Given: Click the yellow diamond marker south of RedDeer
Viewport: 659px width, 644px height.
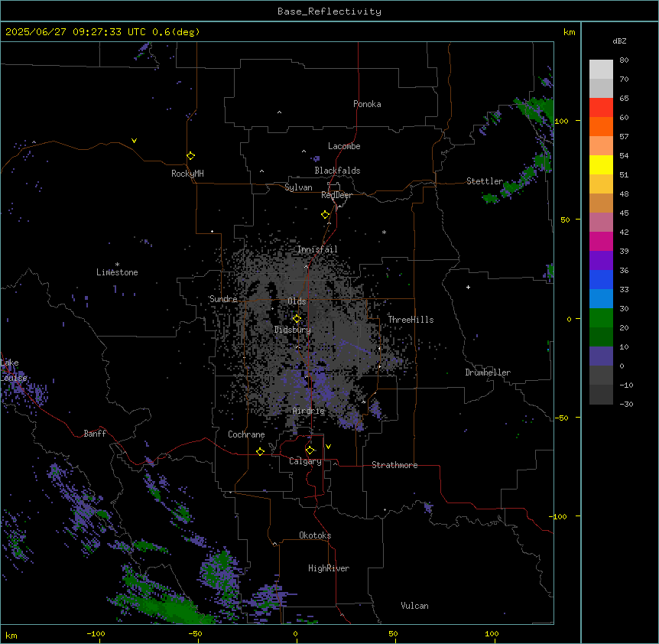Looking at the screenshot, I should tap(325, 214).
